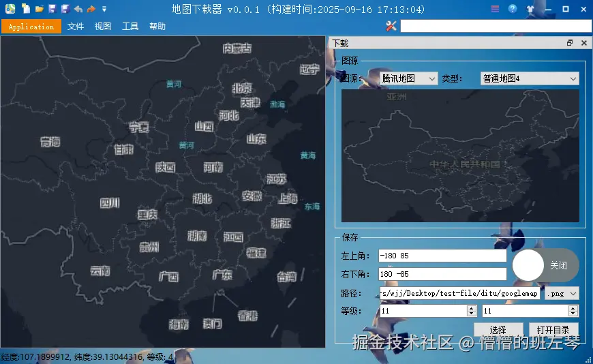Viewport: 593px width, 364px height.
Task: Click 重庆 label on the map
Action: tap(147, 215)
